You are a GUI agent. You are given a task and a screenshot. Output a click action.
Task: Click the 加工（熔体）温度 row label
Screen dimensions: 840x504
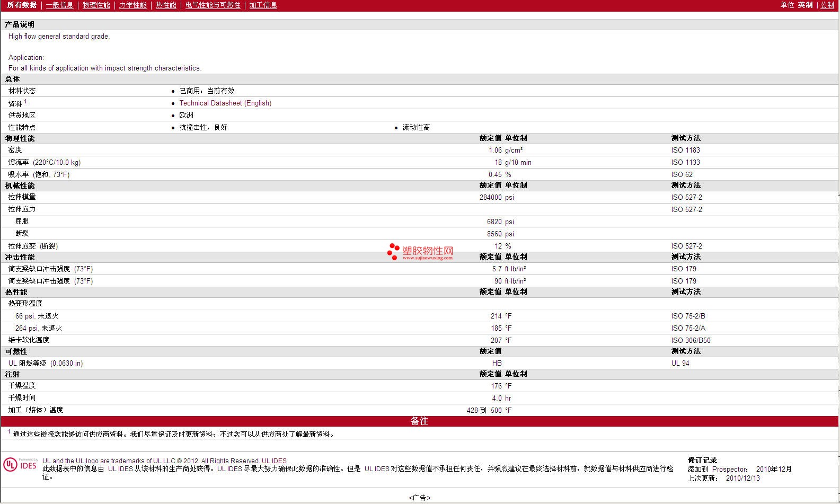tap(36, 410)
